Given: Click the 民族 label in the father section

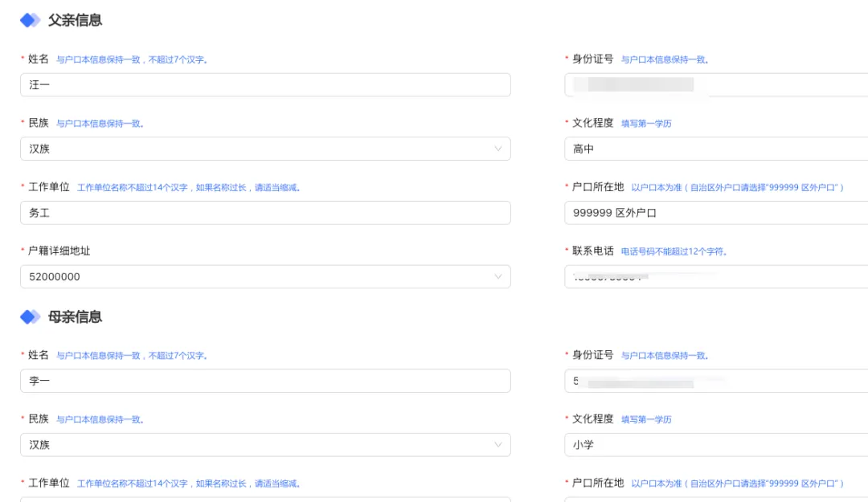Looking at the screenshot, I should pos(39,123).
